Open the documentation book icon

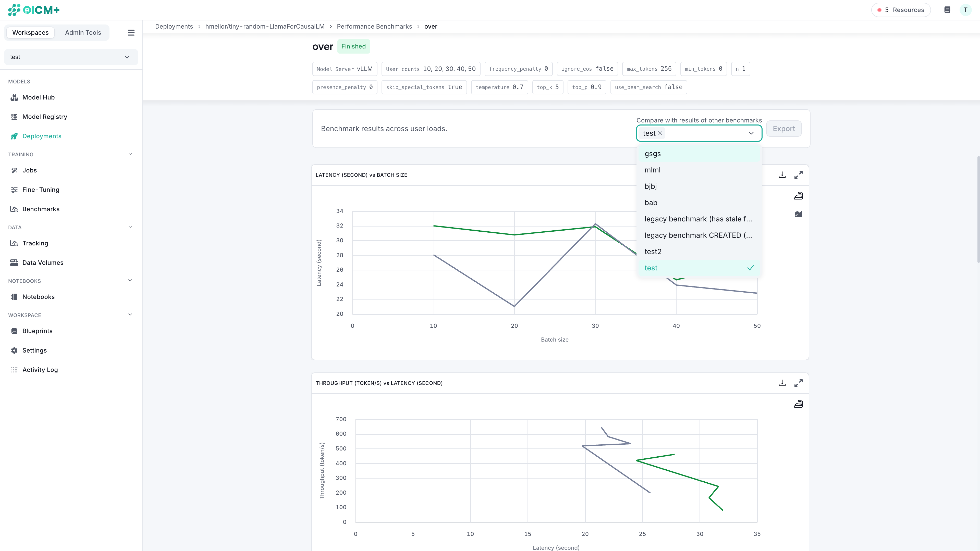click(947, 10)
